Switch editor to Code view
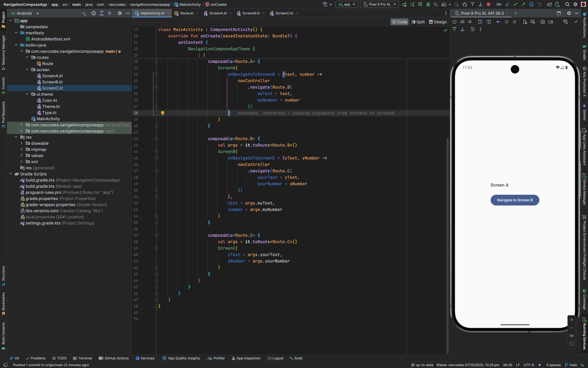The image size is (588, 368). pyautogui.click(x=400, y=22)
